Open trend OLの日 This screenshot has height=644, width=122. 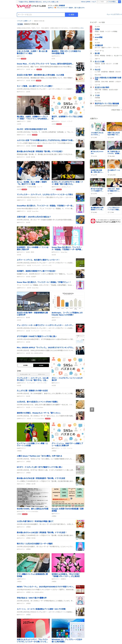(x=98, y=70)
